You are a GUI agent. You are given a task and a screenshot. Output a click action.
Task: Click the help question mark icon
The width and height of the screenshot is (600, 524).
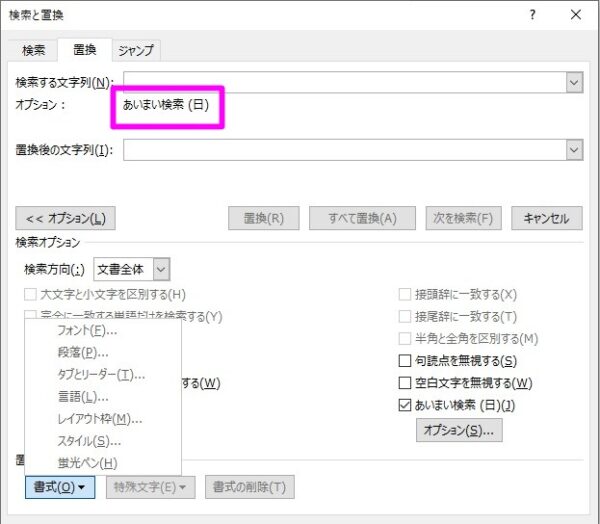pyautogui.click(x=531, y=14)
